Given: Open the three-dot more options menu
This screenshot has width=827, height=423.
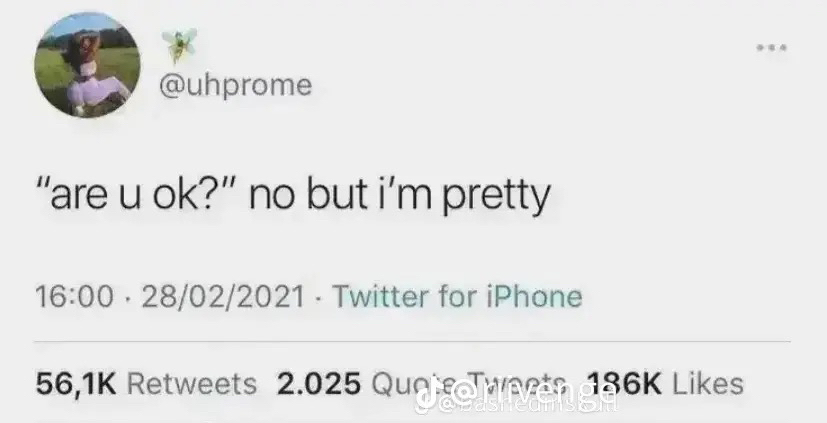Looking at the screenshot, I should [x=772, y=48].
